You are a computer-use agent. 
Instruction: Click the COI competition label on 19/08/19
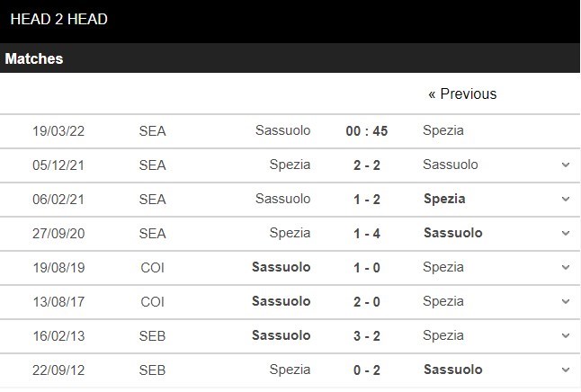tap(152, 268)
